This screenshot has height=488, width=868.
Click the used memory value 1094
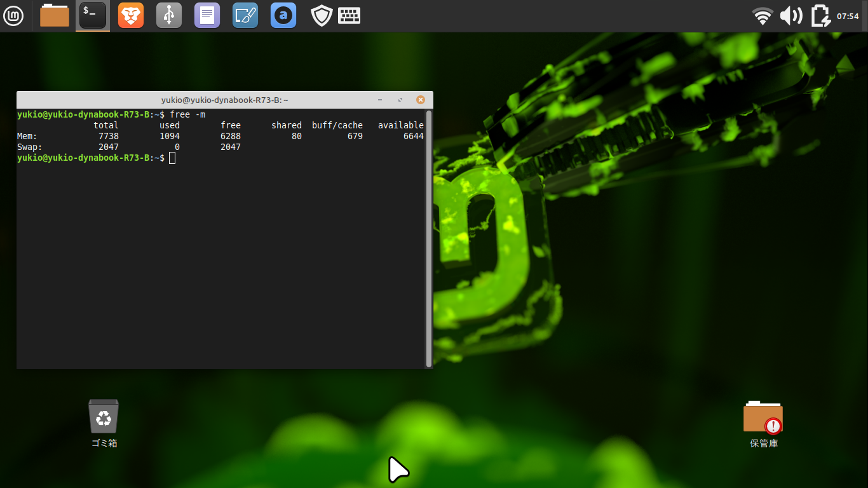click(x=170, y=136)
